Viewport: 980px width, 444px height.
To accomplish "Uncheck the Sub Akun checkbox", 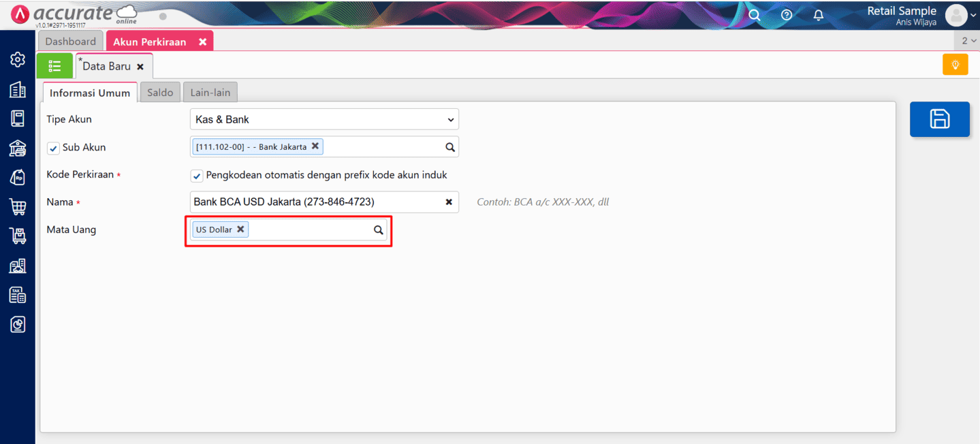I will point(54,148).
